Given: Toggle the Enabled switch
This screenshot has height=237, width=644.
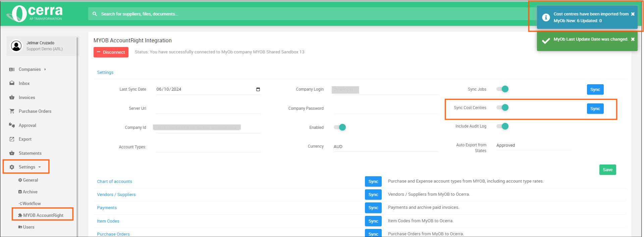Looking at the screenshot, I should (x=340, y=127).
